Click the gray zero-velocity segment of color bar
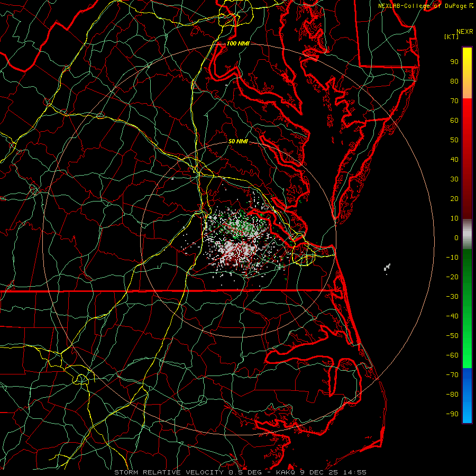The width and height of the screenshot is (476, 476). 467,234
